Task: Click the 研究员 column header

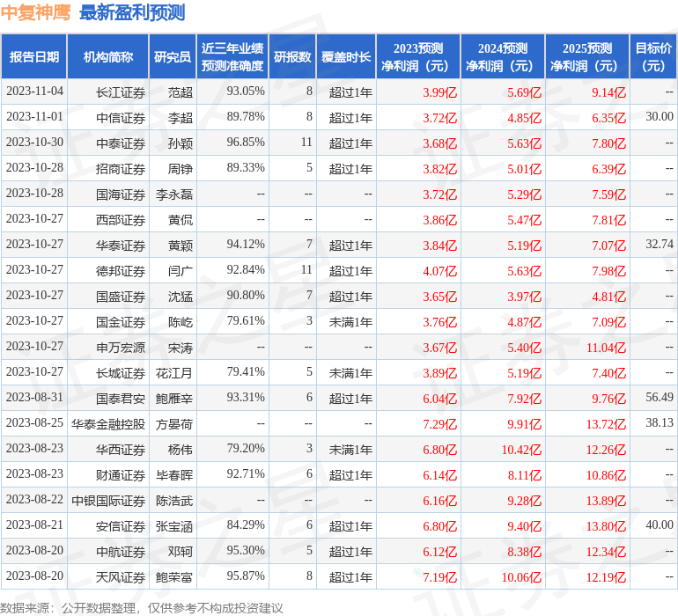Action: (x=173, y=56)
